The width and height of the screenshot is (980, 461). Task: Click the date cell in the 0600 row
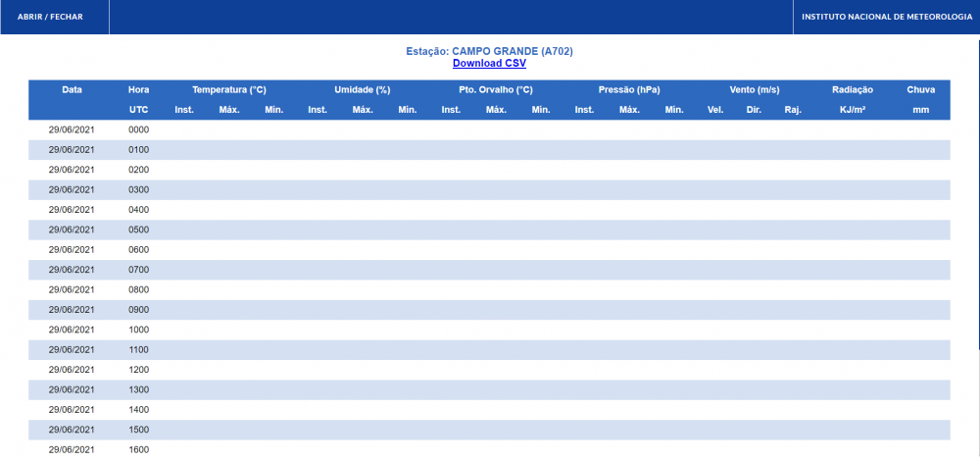coord(72,250)
